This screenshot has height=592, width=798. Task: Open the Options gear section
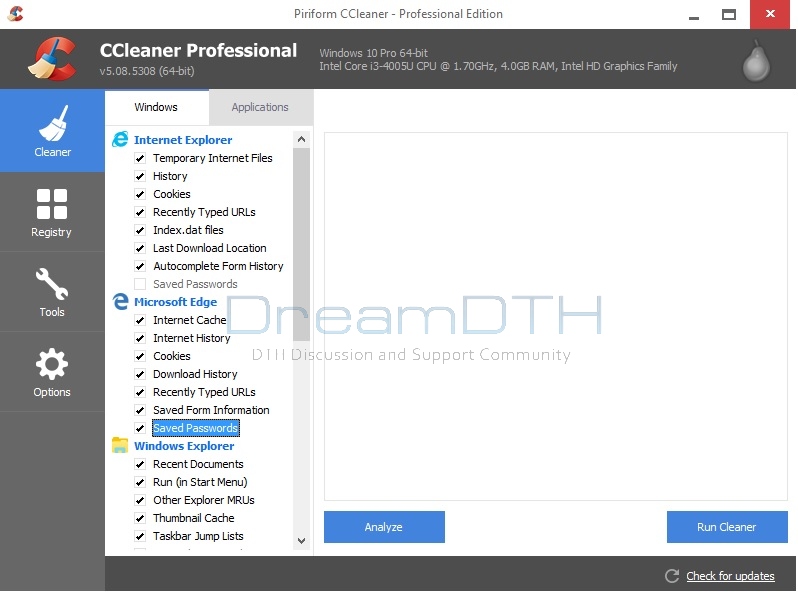[52, 372]
